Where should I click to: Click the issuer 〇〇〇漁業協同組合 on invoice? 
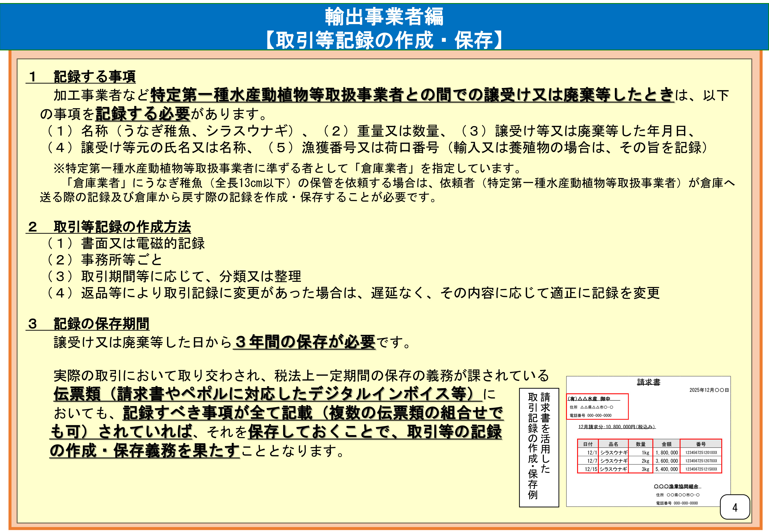pyautogui.click(x=676, y=486)
